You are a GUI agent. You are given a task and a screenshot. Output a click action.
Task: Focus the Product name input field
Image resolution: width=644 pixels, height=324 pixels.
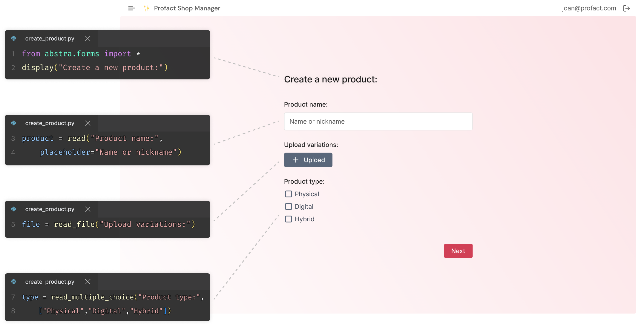378,121
